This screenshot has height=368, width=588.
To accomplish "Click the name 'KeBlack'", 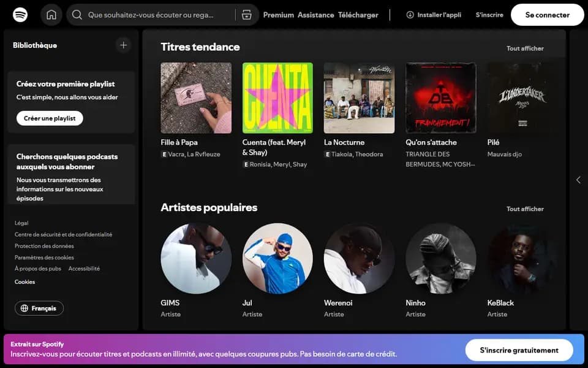I will (x=500, y=302).
